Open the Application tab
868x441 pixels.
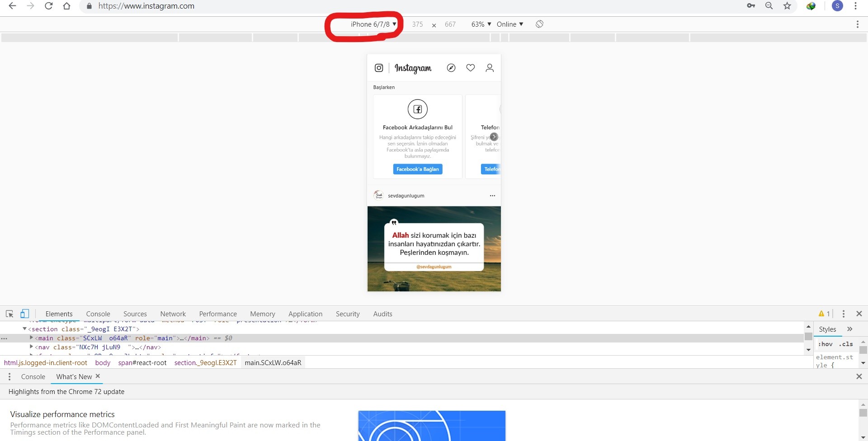click(306, 314)
